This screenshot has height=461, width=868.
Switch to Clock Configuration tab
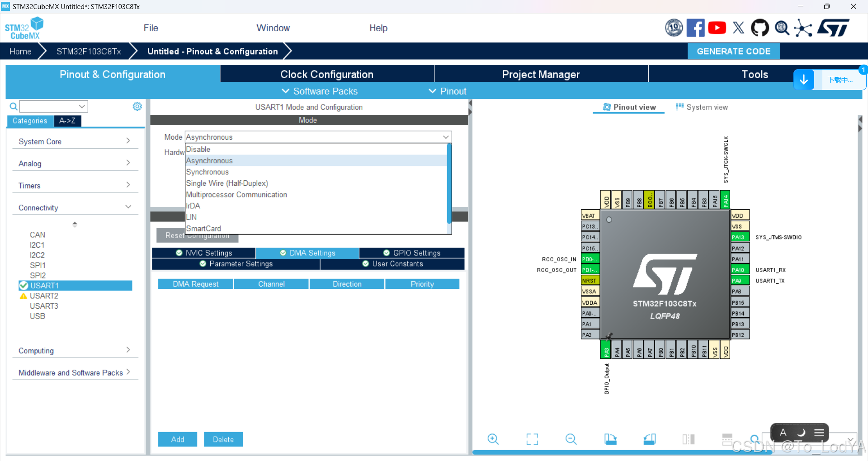coord(327,74)
